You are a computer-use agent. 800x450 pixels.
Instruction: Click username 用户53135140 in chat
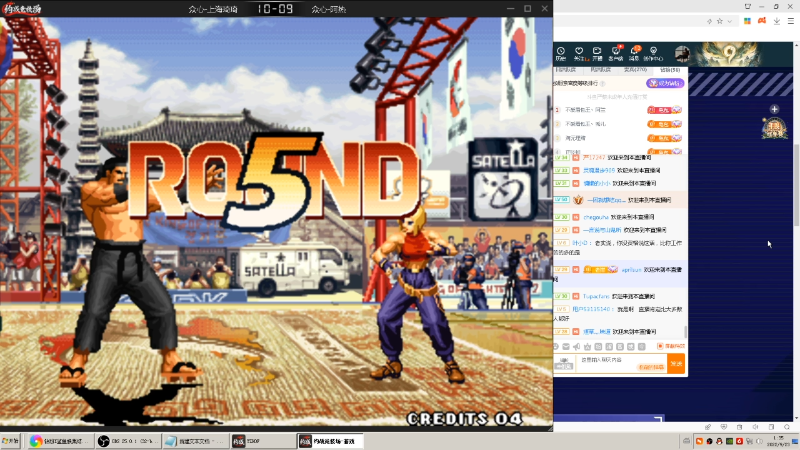coord(592,309)
